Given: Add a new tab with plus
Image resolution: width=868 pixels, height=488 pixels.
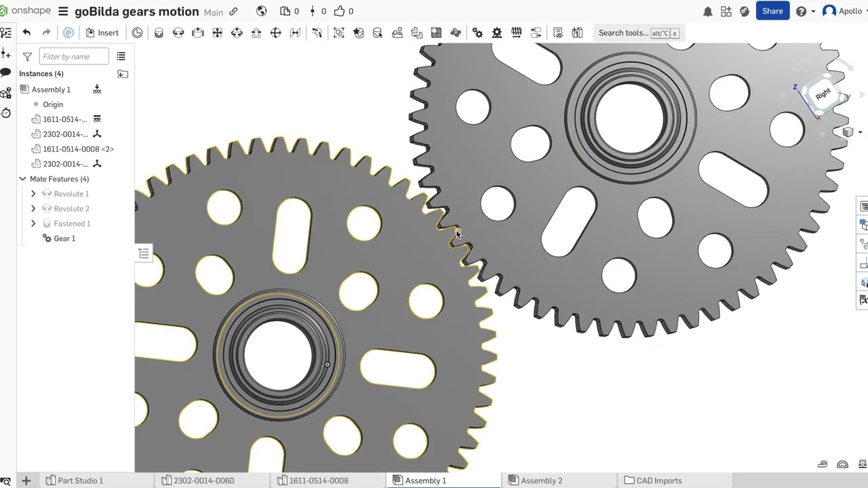Looking at the screenshot, I should pyautogui.click(x=26, y=481).
